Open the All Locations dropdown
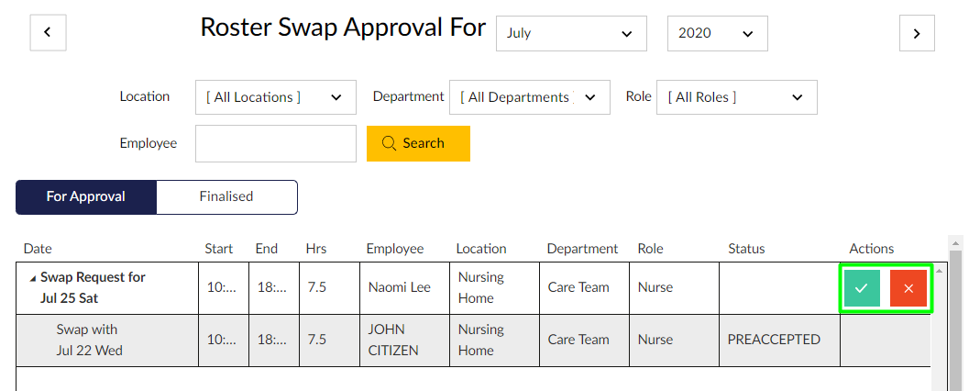 pos(276,97)
